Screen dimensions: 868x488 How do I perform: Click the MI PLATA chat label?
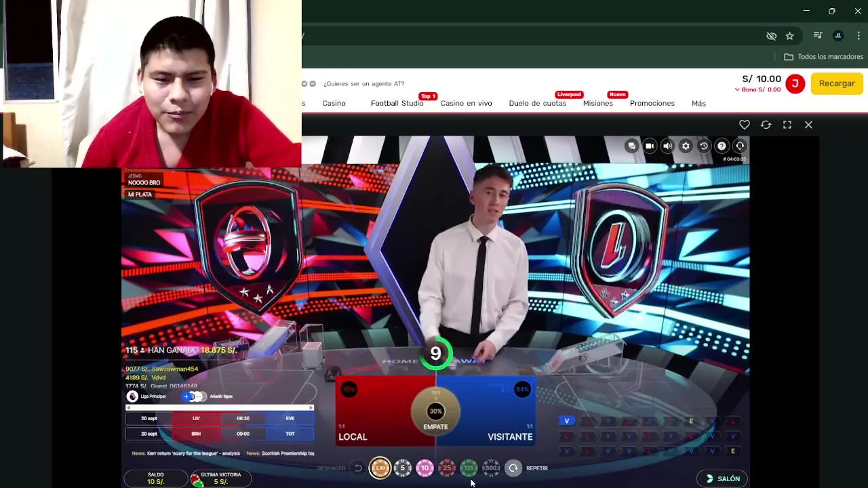point(140,195)
